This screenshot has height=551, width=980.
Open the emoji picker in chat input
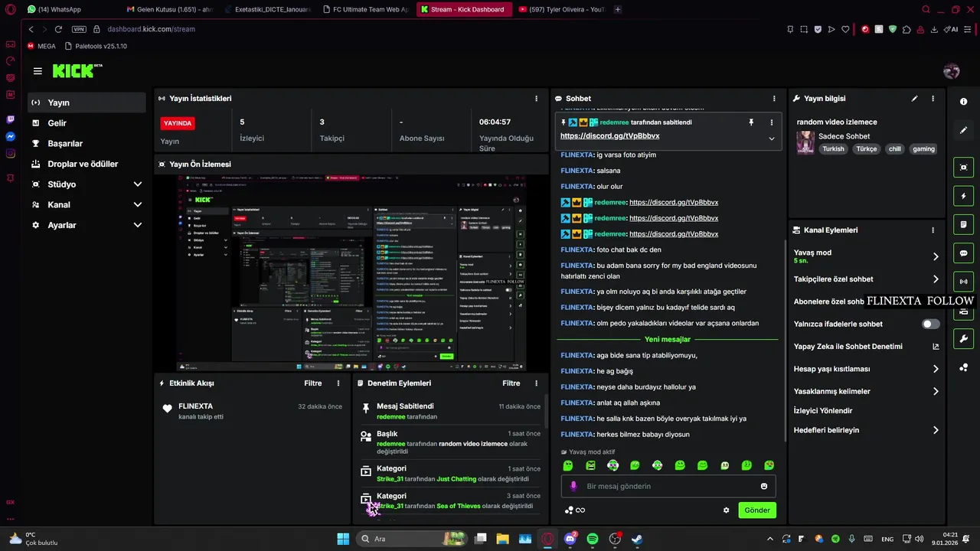(764, 486)
